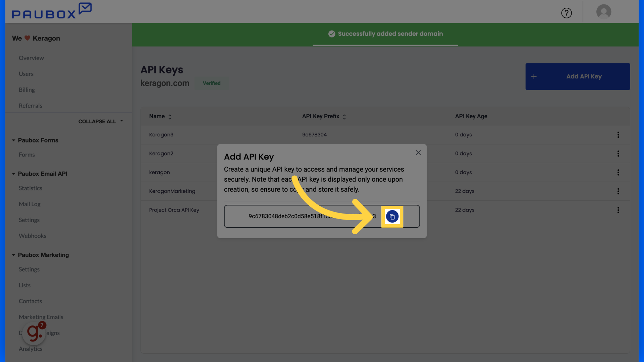Open Forms under Paubox Forms
This screenshot has height=362, width=644.
tap(27, 155)
